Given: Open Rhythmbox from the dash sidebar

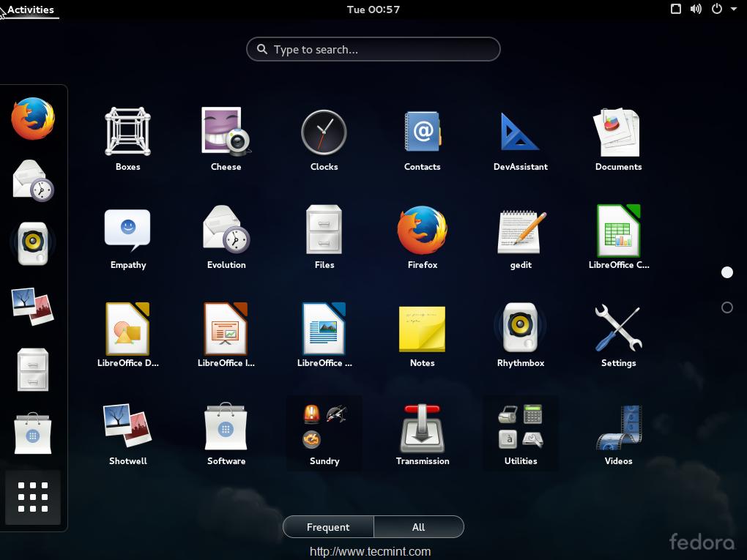Looking at the screenshot, I should tap(32, 244).
